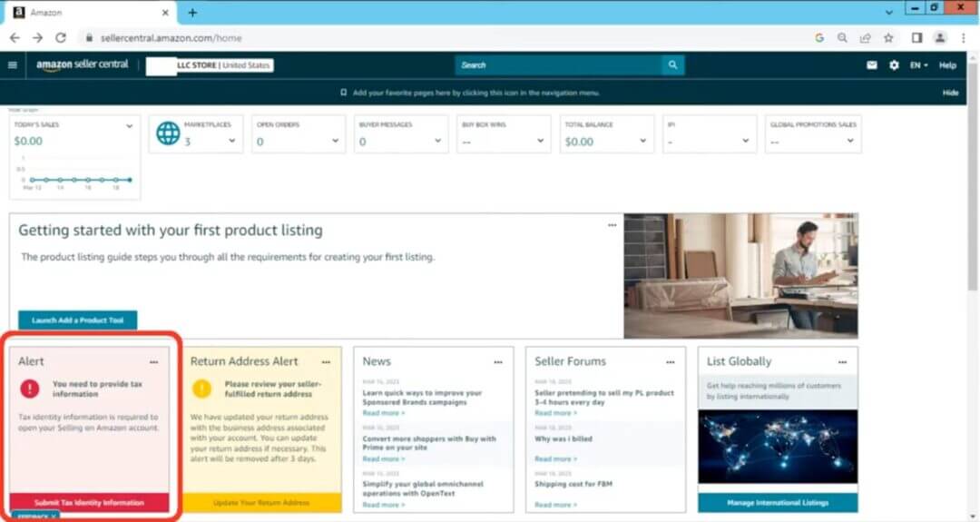Open the hamburger navigation menu

pos(13,65)
